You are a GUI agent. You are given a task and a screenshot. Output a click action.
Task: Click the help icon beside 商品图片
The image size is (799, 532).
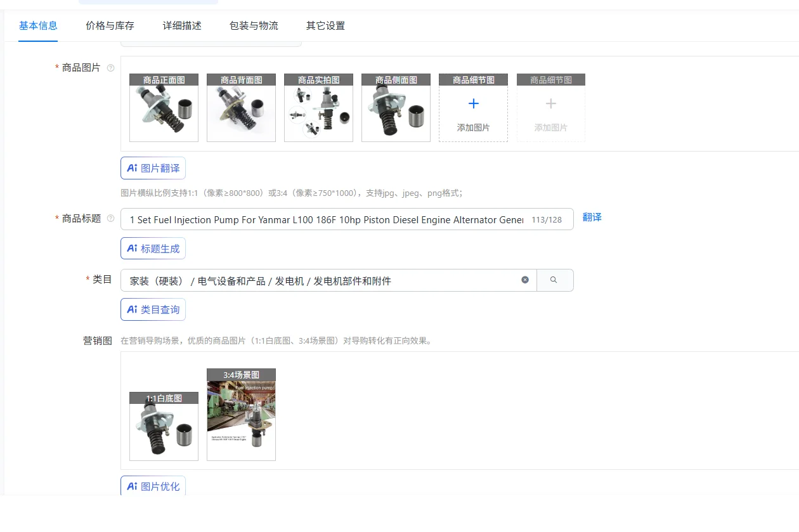tap(111, 68)
